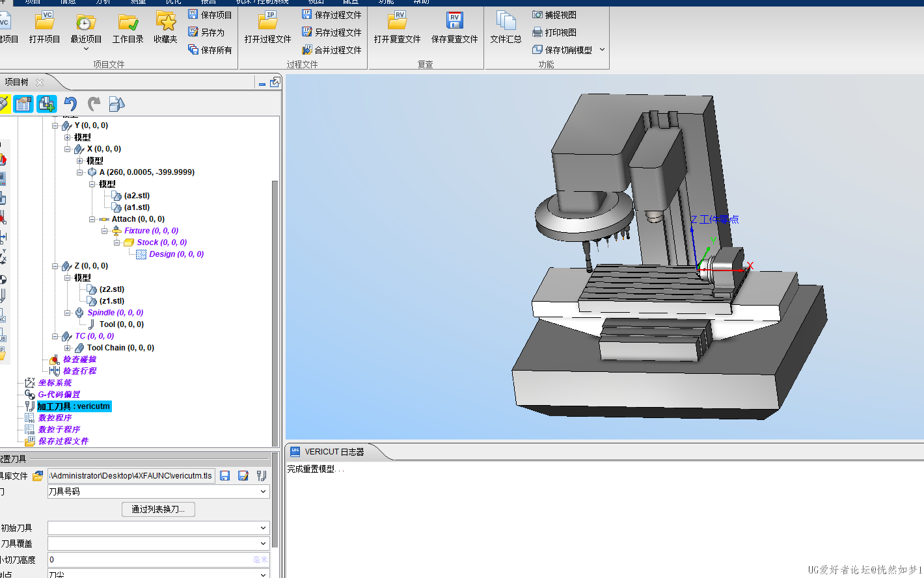Maximize project tree panel via float icon

(x=275, y=82)
